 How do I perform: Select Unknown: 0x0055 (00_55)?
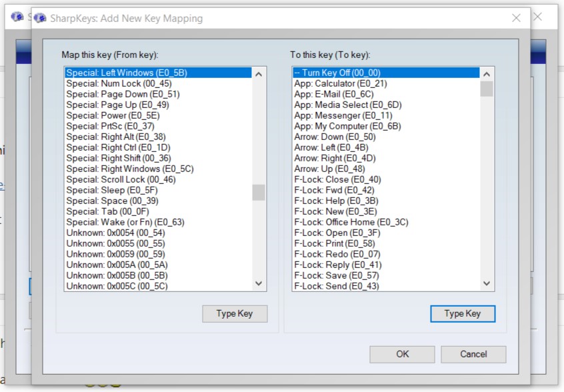pyautogui.click(x=158, y=243)
